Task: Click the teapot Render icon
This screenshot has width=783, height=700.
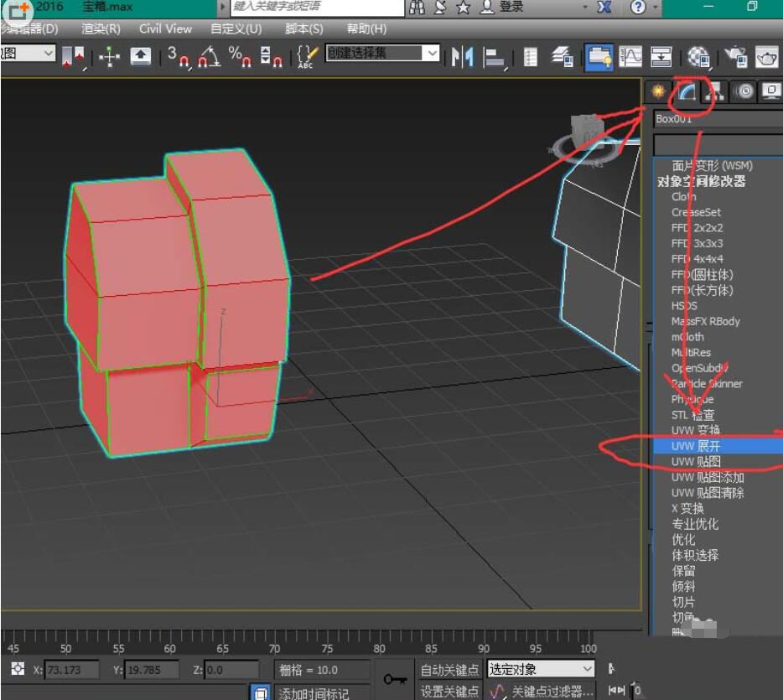Action: tap(767, 57)
